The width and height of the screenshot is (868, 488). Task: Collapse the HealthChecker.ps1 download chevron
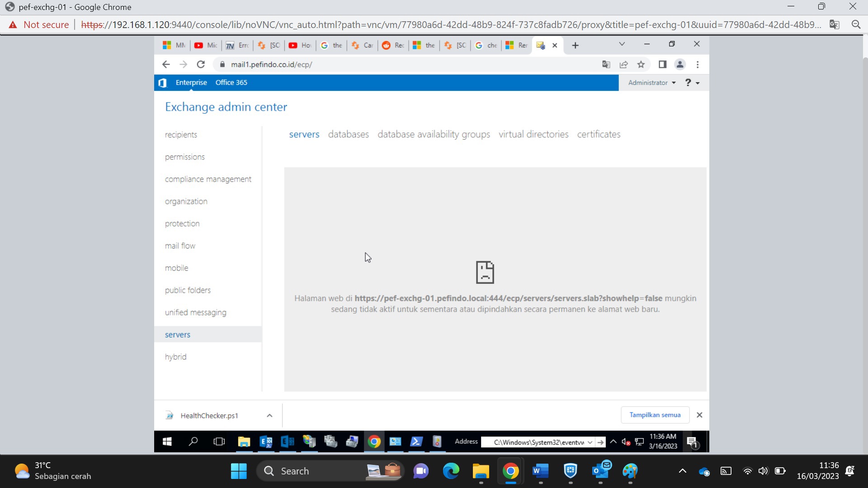[x=269, y=415]
